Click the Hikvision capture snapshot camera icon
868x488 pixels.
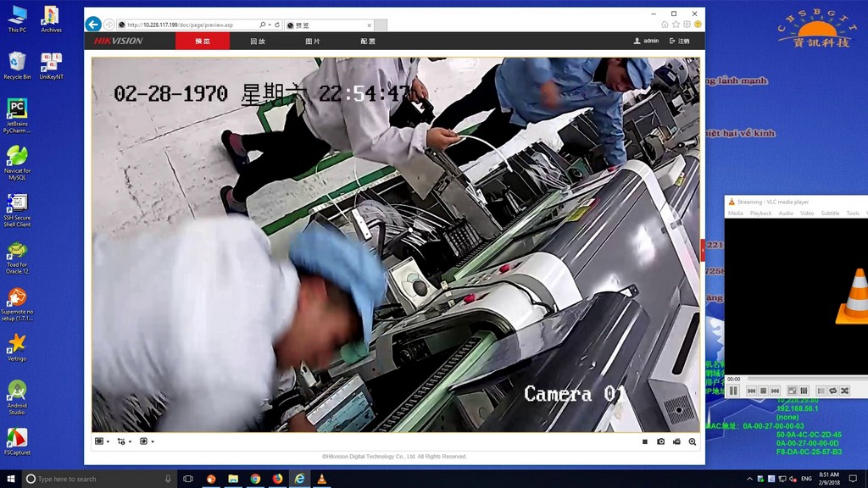661,441
